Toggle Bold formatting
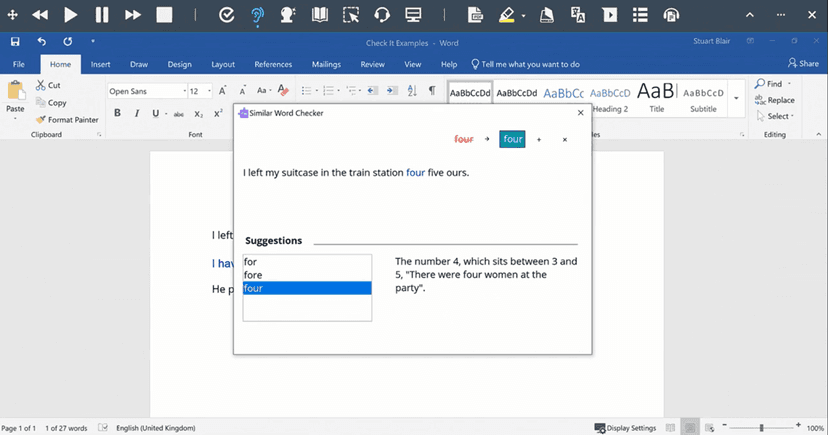Viewport: 828px width, 435px height. pos(117,113)
